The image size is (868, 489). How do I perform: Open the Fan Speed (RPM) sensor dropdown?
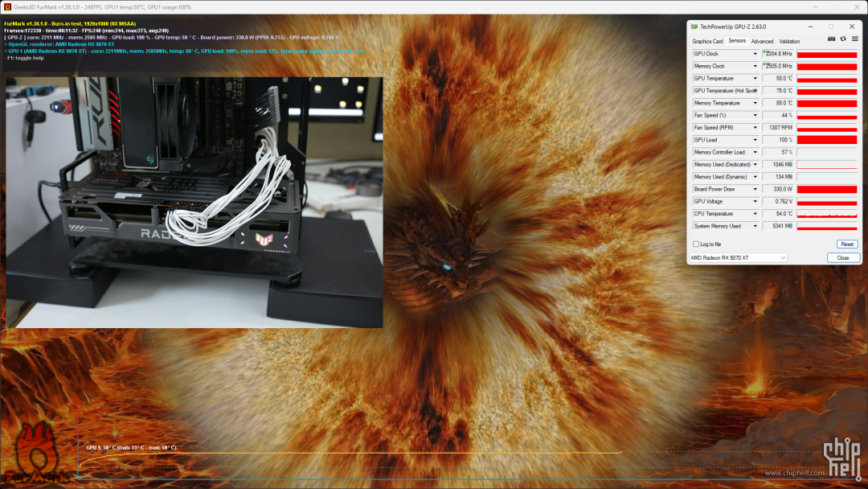(x=755, y=127)
